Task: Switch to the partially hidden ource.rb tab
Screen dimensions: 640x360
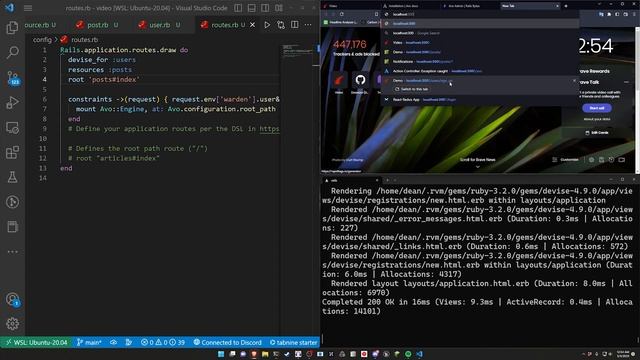Action: (40, 25)
